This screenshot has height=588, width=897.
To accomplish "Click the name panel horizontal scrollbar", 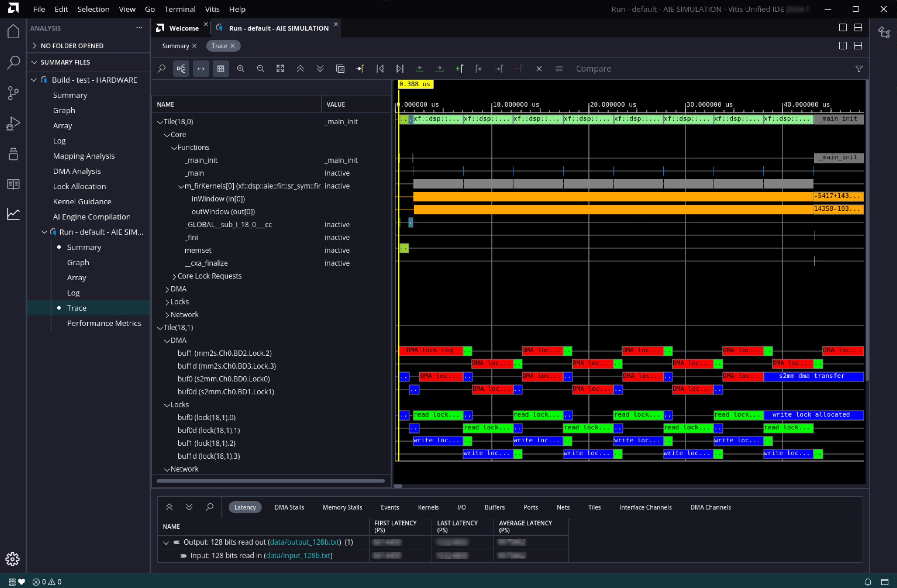I will point(271,481).
